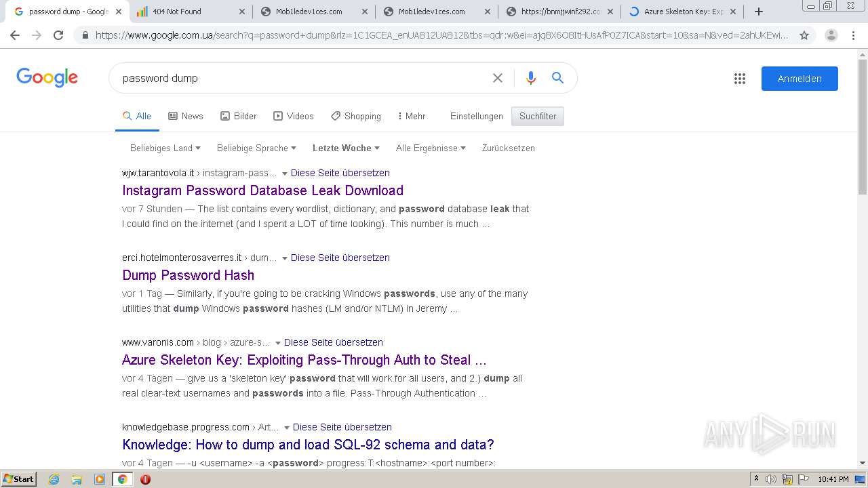Open the Google apps grid
Image resolution: width=868 pixels, height=488 pixels.
740,79
